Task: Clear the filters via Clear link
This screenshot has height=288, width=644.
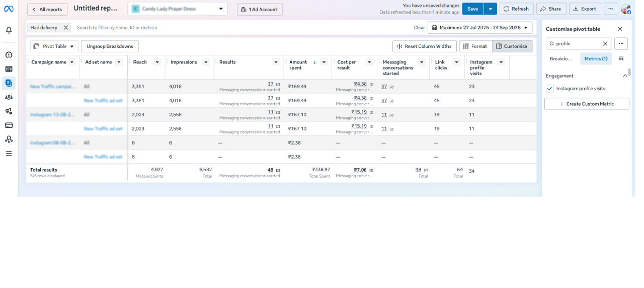Action: (x=420, y=28)
